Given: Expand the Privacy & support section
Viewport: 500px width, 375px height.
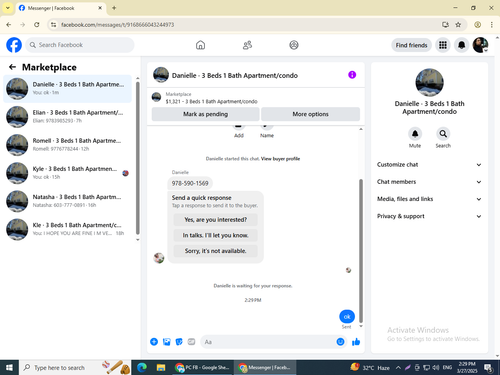Looking at the screenshot, I should tap(429, 216).
